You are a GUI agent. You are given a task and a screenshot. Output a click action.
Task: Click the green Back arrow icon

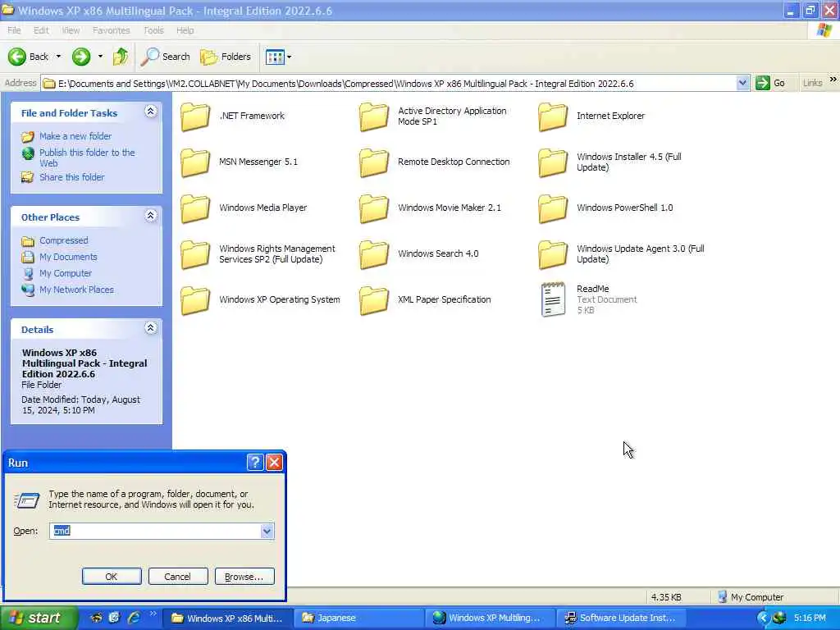pos(16,57)
